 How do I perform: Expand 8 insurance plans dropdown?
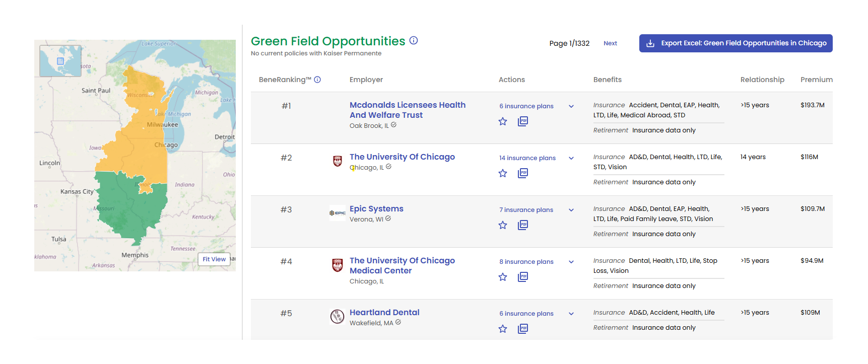571,262
